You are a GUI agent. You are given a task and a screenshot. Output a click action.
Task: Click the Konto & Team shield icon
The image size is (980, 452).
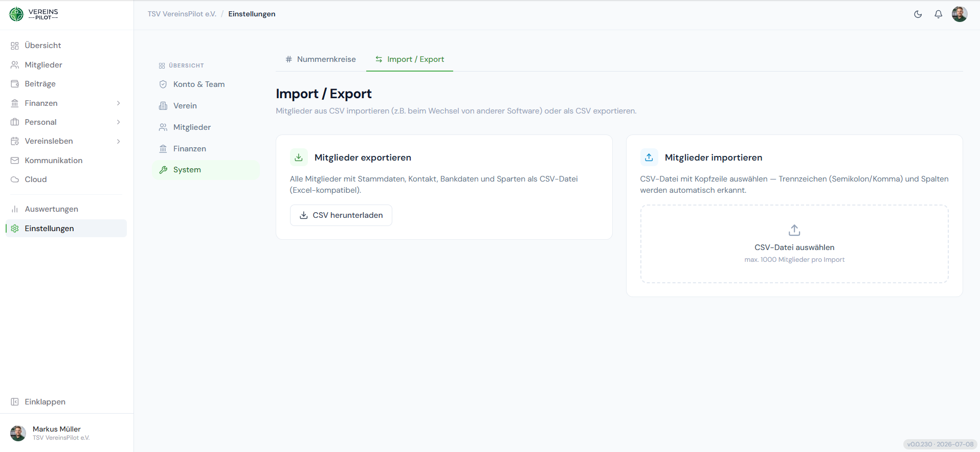[x=163, y=84]
